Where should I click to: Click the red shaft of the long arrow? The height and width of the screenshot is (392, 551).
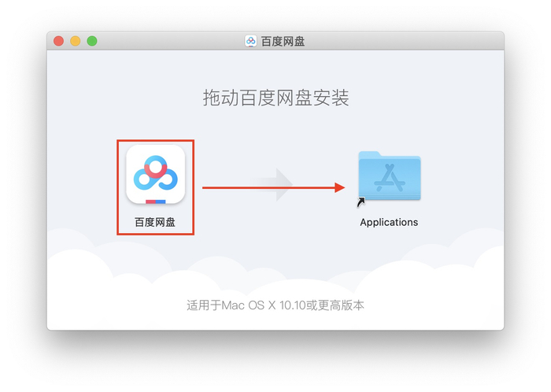[x=268, y=188]
